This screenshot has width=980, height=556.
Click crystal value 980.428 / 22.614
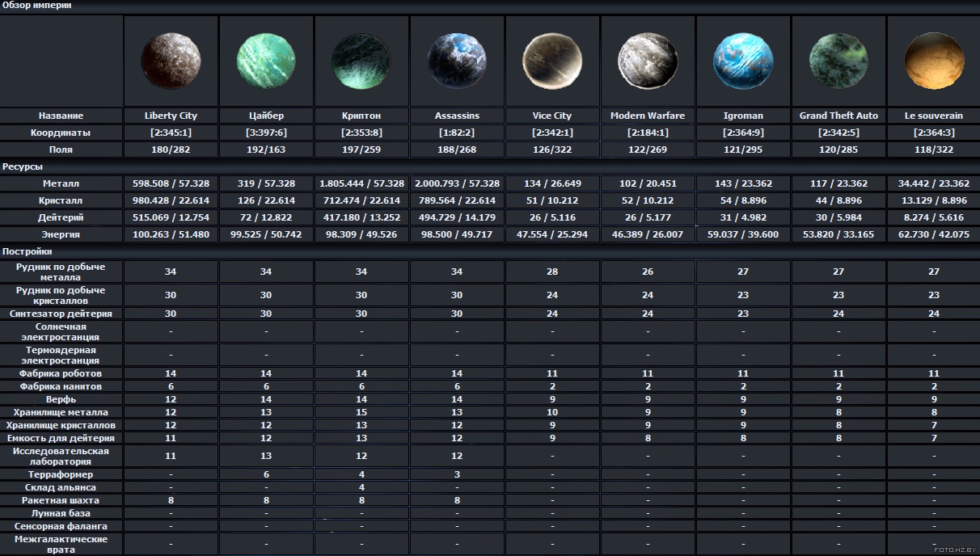tap(171, 200)
